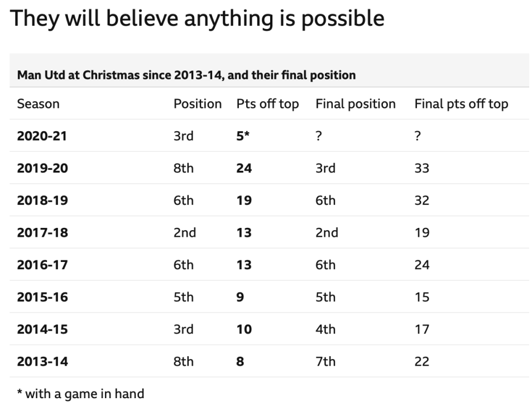Image resolution: width=532 pixels, height=406 pixels.
Task: Select the bold "19" in the 2018-19 row
Action: [x=244, y=200]
